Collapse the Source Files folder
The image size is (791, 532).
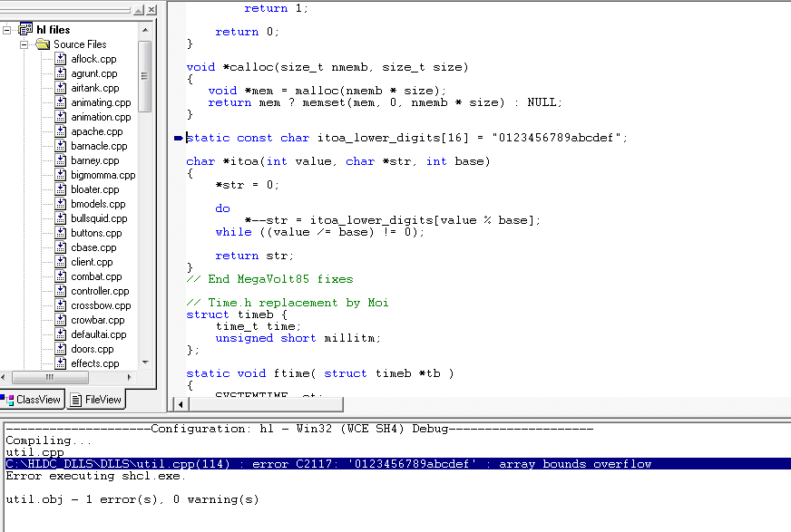coord(24,44)
